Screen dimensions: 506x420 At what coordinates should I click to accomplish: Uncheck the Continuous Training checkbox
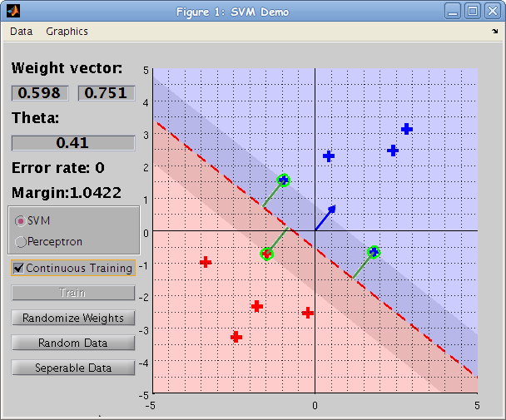18,268
